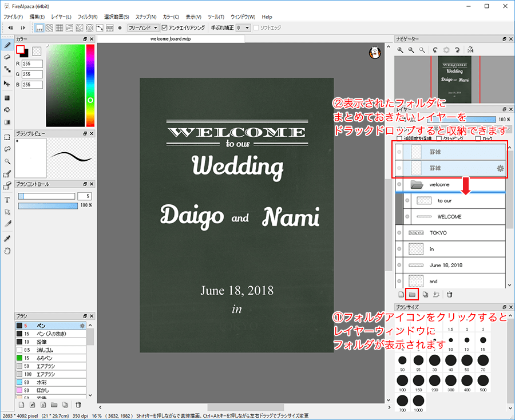Image resolution: width=515 pixels, height=420 pixels.
Task: Pick the Eyedropper tool
Action: 7,238
